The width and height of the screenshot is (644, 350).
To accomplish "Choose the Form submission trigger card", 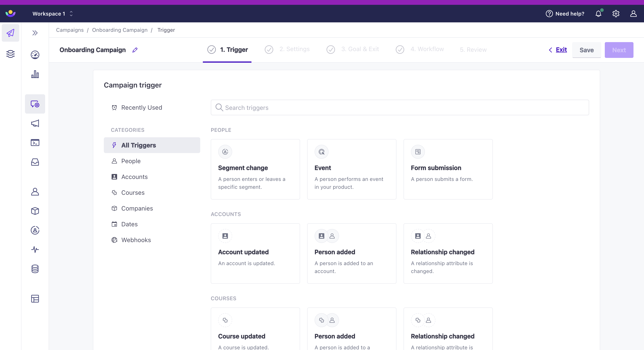I will tap(448, 169).
